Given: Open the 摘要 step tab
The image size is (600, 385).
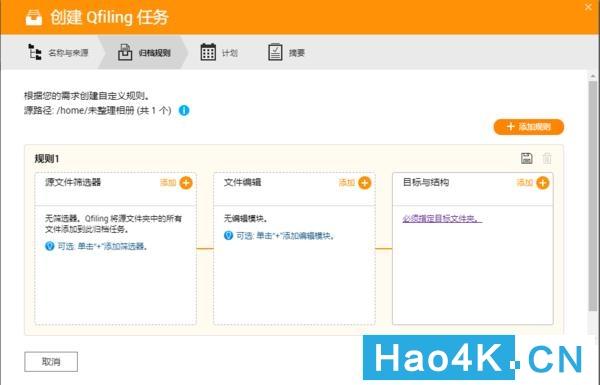Looking at the screenshot, I should 286,52.
